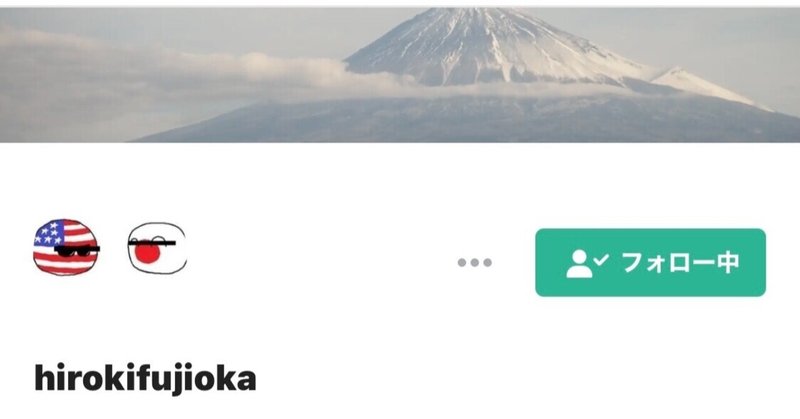Image resolution: width=800 pixels, height=419 pixels.
Task: Click the snowy summit of Mount Fuji
Action: tap(490, 41)
